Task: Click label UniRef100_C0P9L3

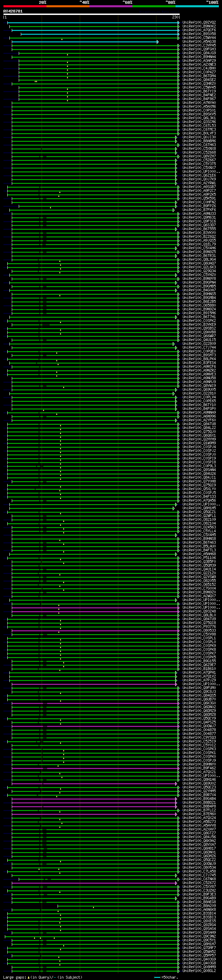Action: (x=199, y=466)
